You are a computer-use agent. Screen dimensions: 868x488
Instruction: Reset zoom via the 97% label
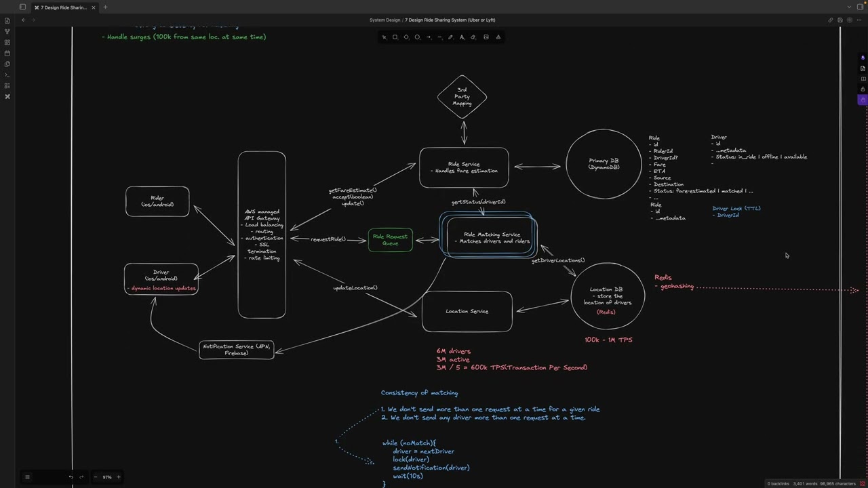click(x=107, y=477)
